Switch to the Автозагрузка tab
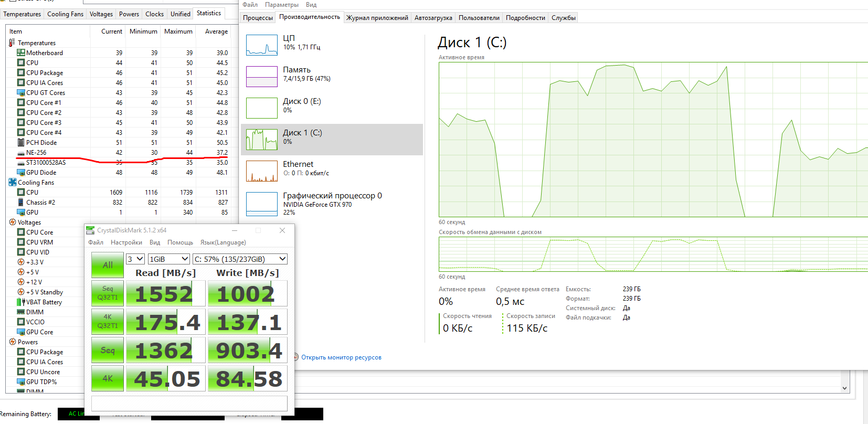The height and width of the screenshot is (424, 868). point(433,18)
